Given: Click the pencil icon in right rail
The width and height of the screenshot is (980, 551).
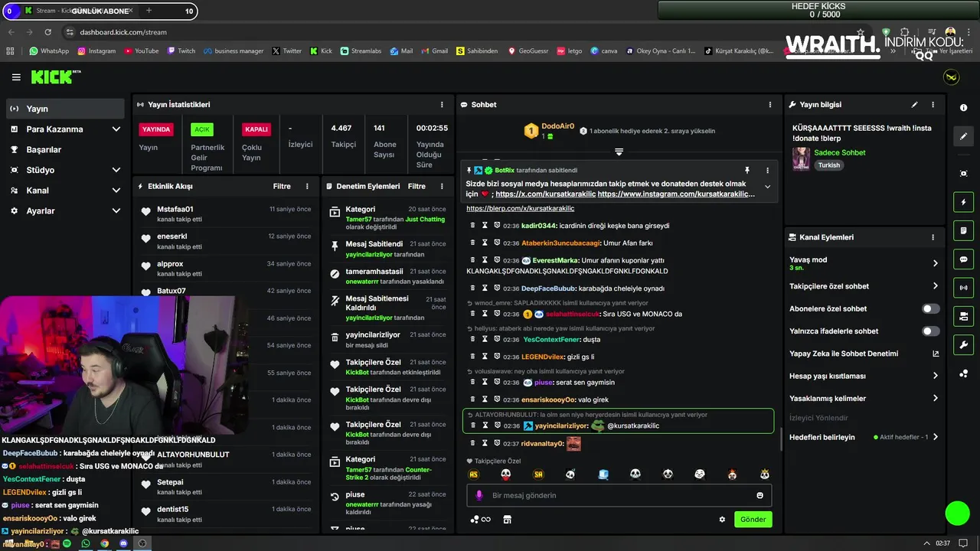Looking at the screenshot, I should tap(963, 136).
